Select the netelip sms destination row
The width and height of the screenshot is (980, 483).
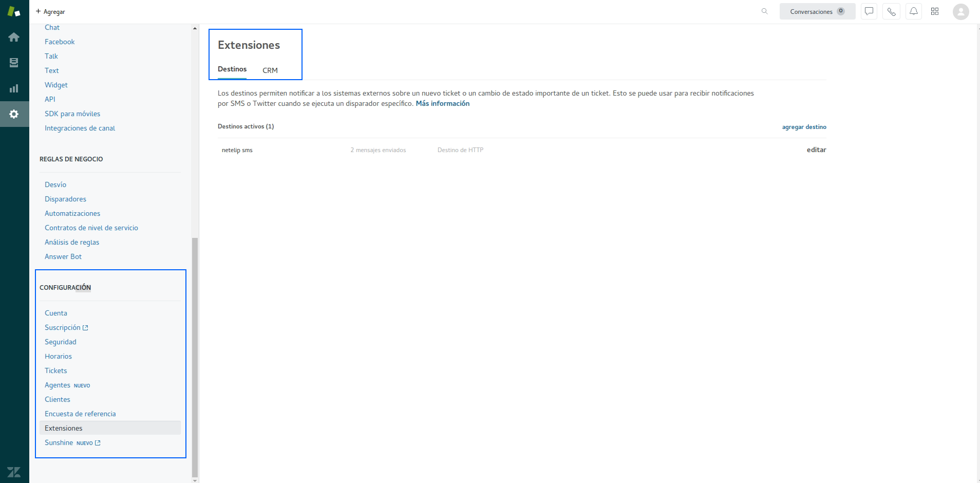click(x=522, y=150)
